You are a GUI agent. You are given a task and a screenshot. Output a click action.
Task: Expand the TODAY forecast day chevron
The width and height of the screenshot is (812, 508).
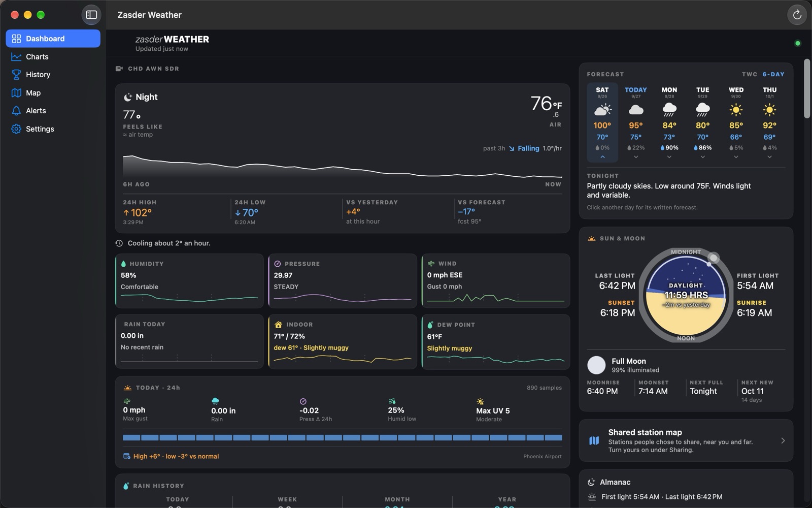point(636,157)
